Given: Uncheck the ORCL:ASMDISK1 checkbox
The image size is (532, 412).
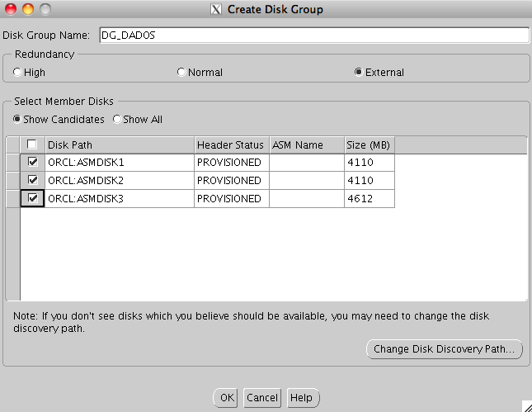Looking at the screenshot, I should [x=32, y=163].
